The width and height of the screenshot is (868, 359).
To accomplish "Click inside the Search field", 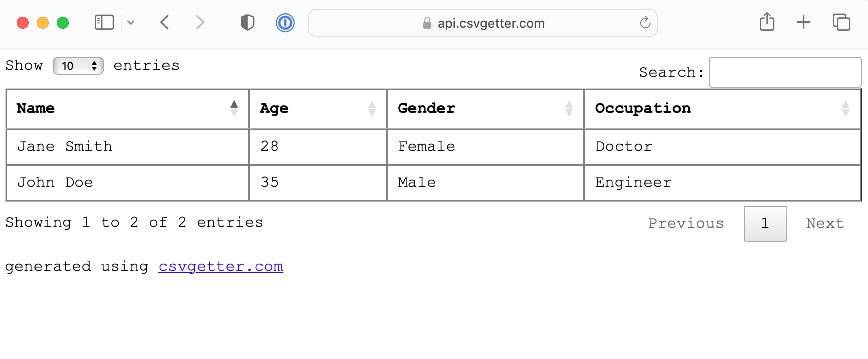I will tap(785, 72).
